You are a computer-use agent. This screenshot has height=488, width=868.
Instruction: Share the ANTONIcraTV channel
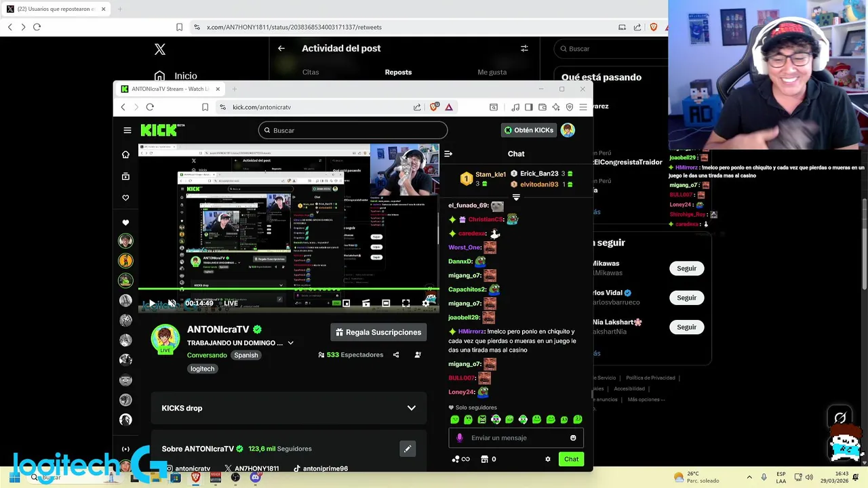pyautogui.click(x=396, y=354)
